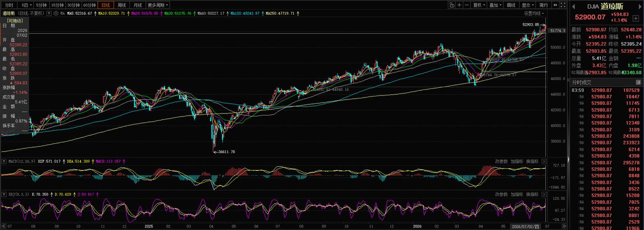Viewport: 644px width, 230px height.
Task: Zoom in chart with plus icon
Action: click(x=459, y=5)
